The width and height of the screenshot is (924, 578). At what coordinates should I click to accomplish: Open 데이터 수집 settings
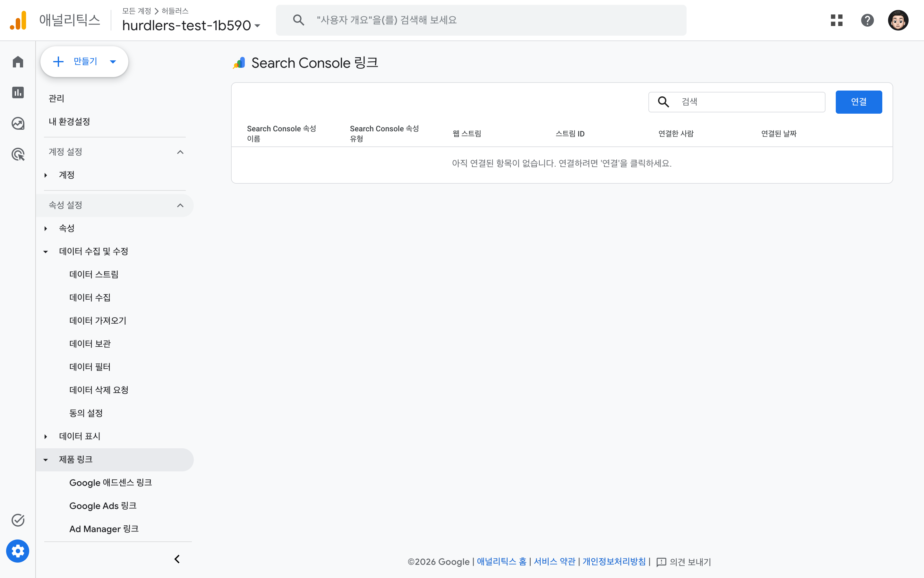coord(90,297)
